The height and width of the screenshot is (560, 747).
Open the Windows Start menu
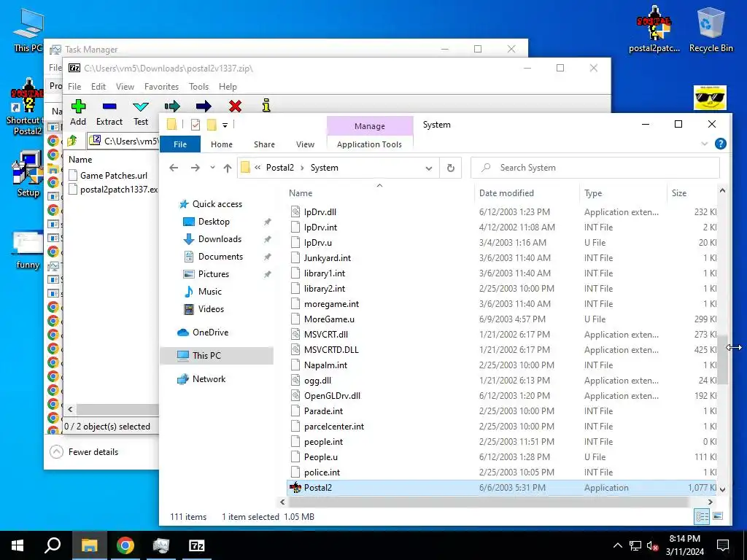[18, 545]
